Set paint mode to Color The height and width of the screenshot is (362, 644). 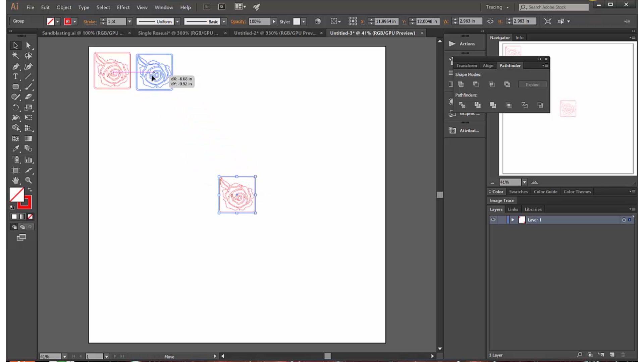click(x=14, y=217)
